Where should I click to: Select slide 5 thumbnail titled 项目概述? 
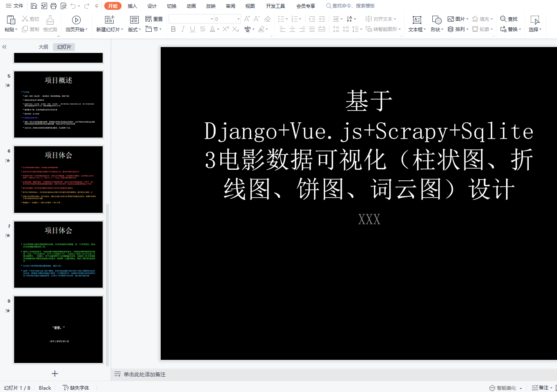(58, 104)
